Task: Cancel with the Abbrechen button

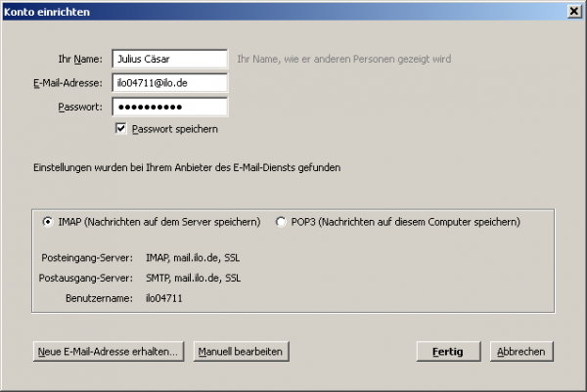Action: (521, 351)
